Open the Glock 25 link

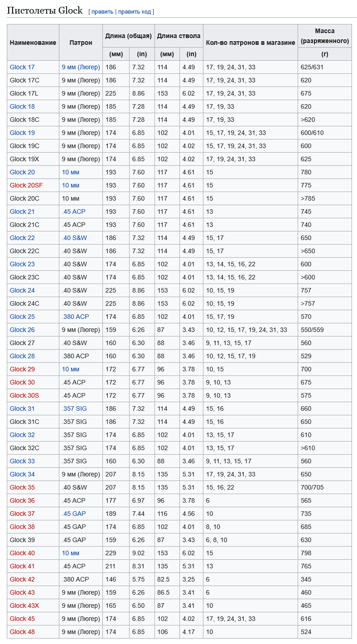point(22,317)
